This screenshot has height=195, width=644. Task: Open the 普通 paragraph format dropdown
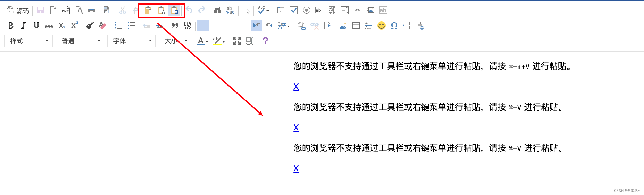coord(80,41)
